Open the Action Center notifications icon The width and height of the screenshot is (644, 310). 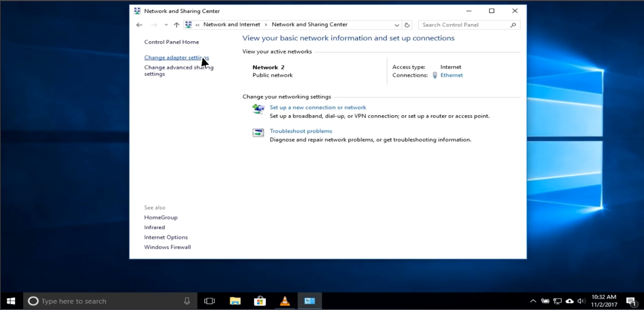coord(631,301)
